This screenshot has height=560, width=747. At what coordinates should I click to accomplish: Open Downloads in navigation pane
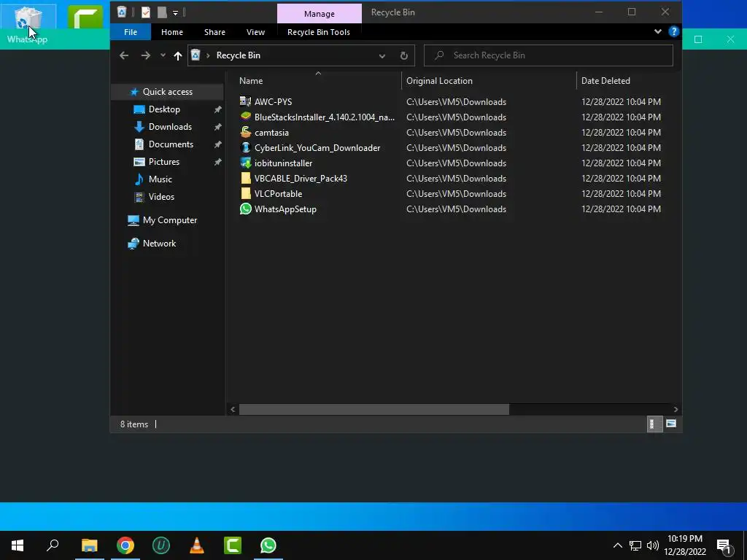click(x=170, y=127)
